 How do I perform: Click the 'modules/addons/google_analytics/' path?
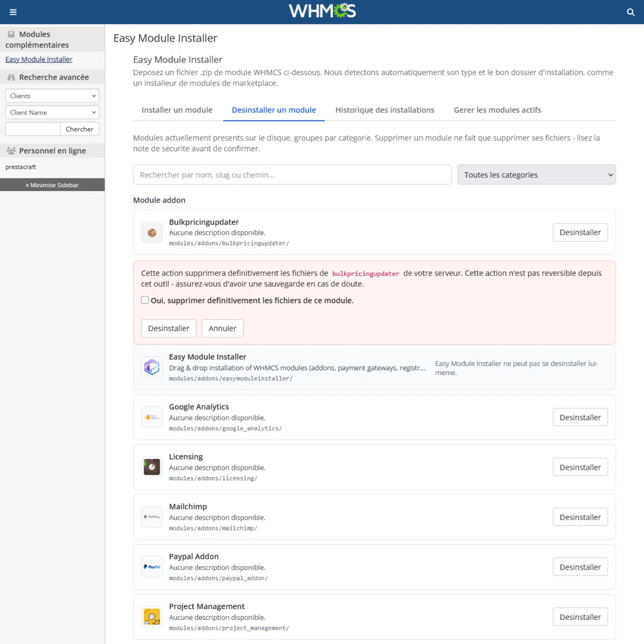[225, 428]
